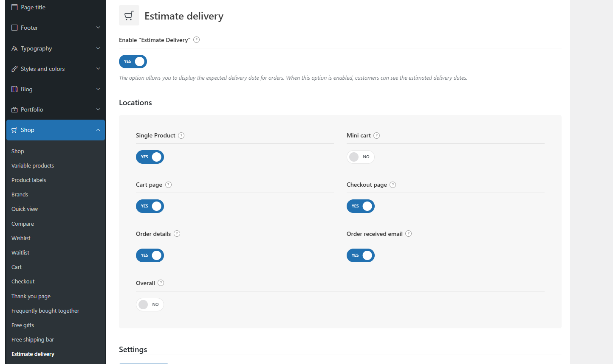Open the Page title sidebar item
613x364 pixels.
click(x=56, y=7)
